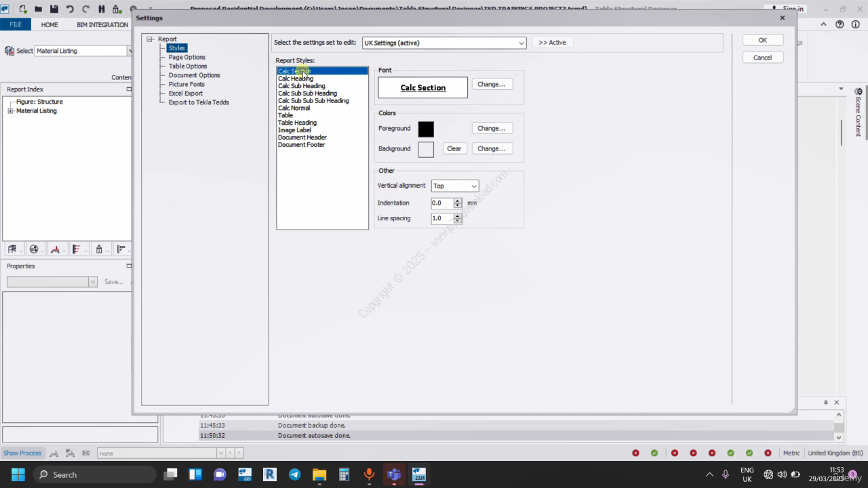The image size is (868, 488).
Task: Open the BIM INTEGRATION ribbon tab
Action: [x=102, y=24]
